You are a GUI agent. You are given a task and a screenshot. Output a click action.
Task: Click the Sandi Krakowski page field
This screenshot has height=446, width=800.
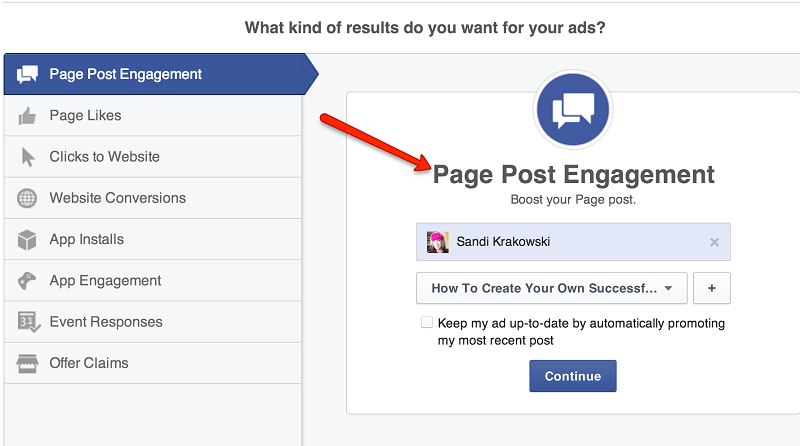point(580,242)
